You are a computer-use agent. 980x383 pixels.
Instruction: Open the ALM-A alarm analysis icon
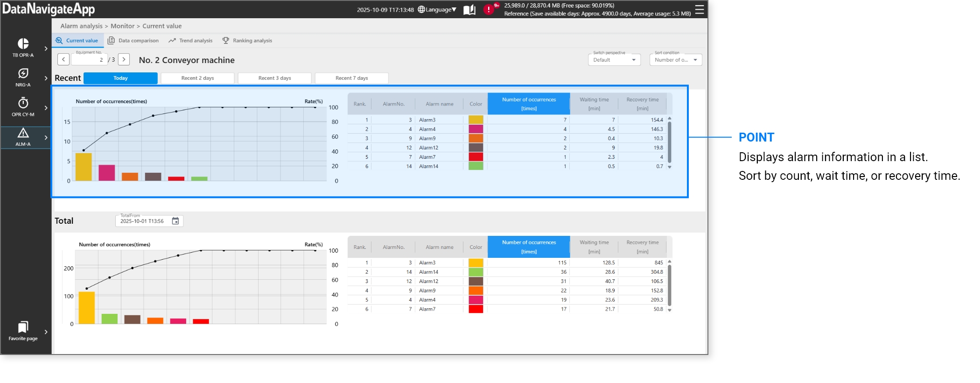(23, 133)
